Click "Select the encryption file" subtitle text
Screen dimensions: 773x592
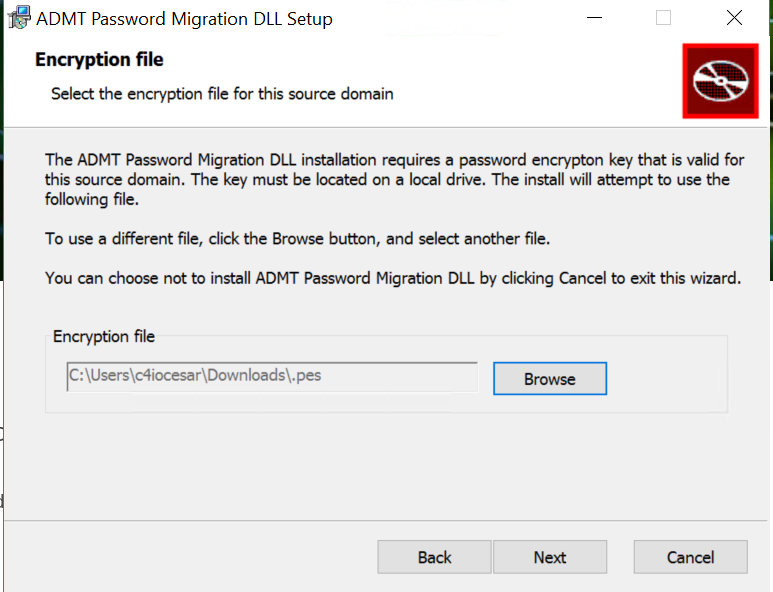[222, 94]
